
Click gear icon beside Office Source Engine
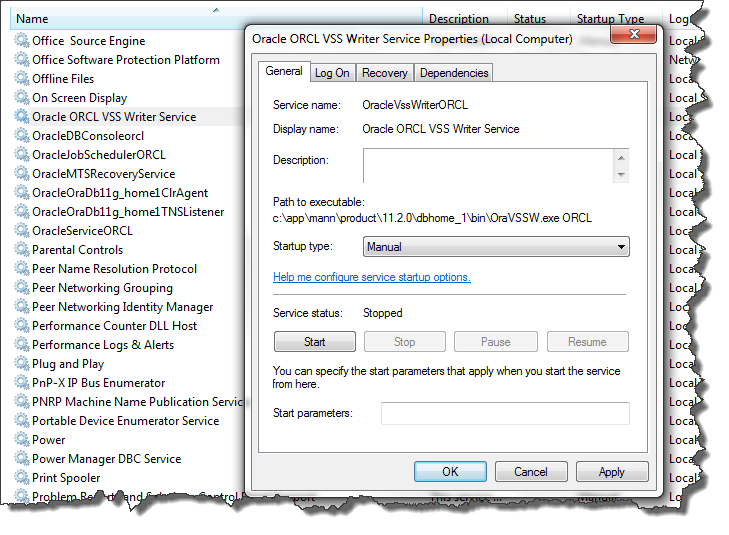tap(22, 41)
